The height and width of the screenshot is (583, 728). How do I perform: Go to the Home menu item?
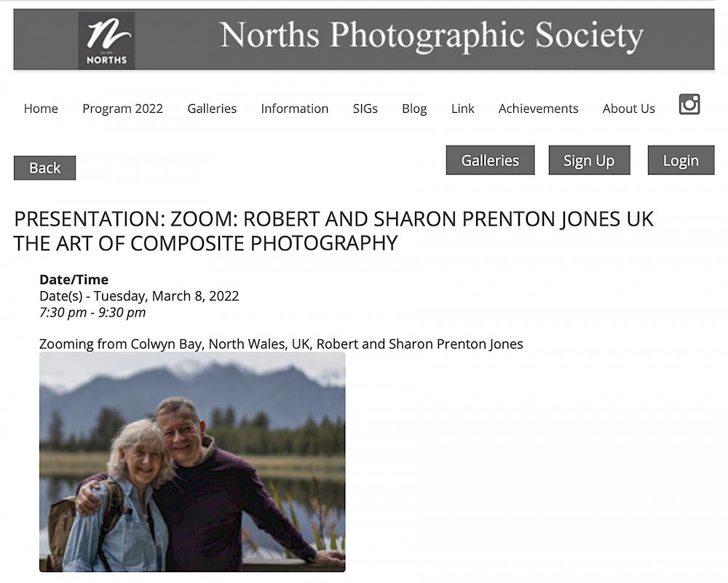pyautogui.click(x=41, y=108)
